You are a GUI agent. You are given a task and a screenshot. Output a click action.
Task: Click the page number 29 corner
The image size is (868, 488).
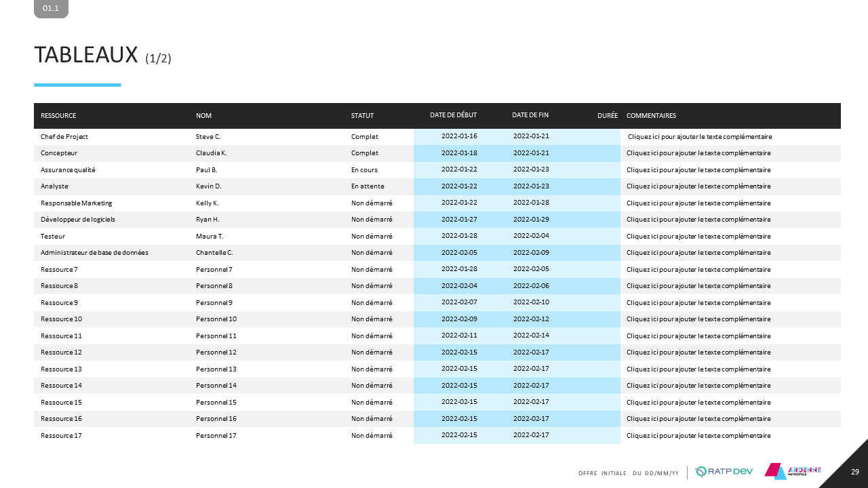click(x=855, y=471)
